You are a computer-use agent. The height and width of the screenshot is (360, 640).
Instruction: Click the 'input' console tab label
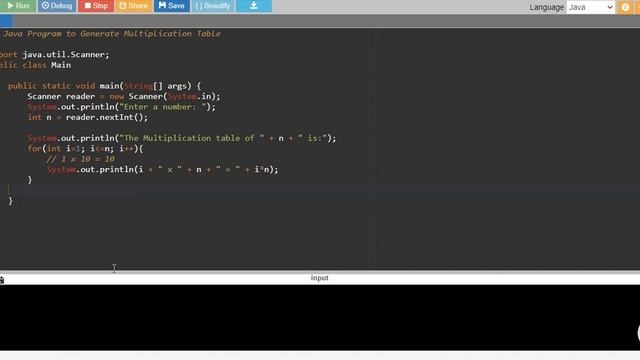click(319, 278)
